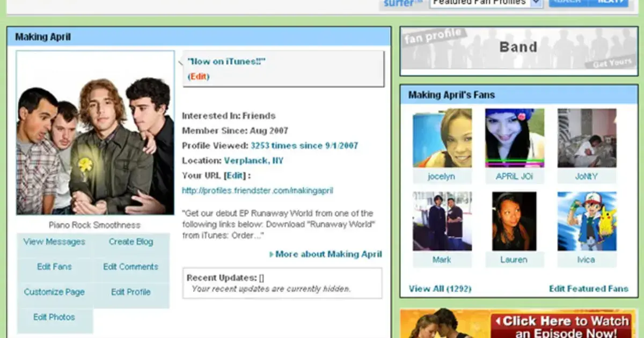Open View Messages

[54, 242]
